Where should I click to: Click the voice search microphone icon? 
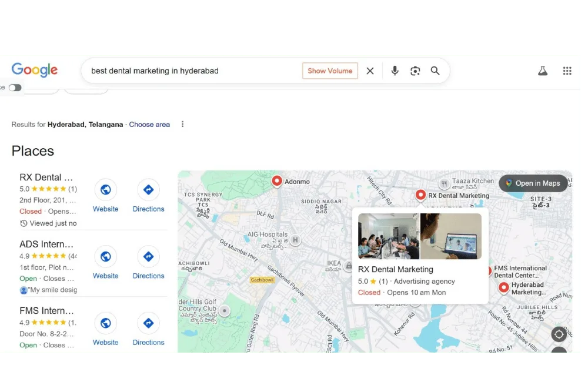coord(395,71)
